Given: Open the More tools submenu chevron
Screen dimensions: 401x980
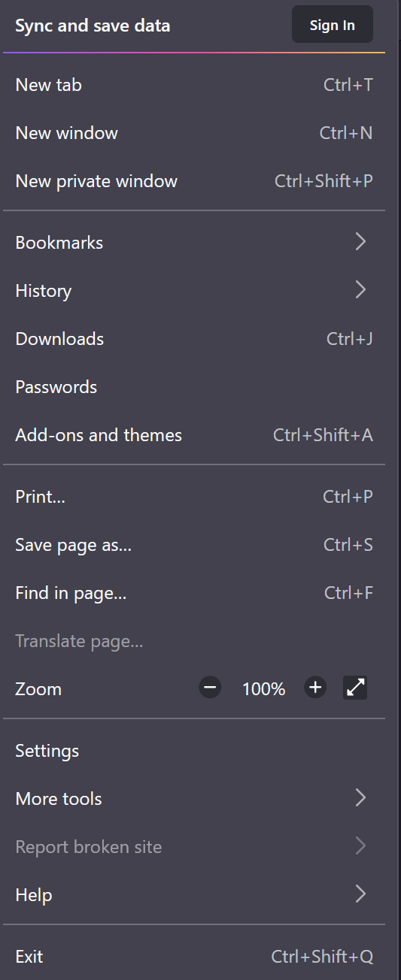Looking at the screenshot, I should pos(360,798).
